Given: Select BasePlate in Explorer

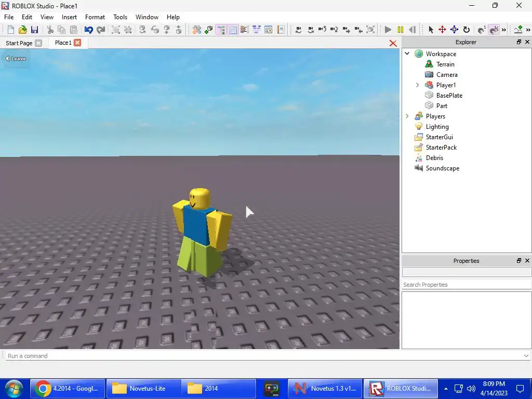Looking at the screenshot, I should [x=449, y=96].
